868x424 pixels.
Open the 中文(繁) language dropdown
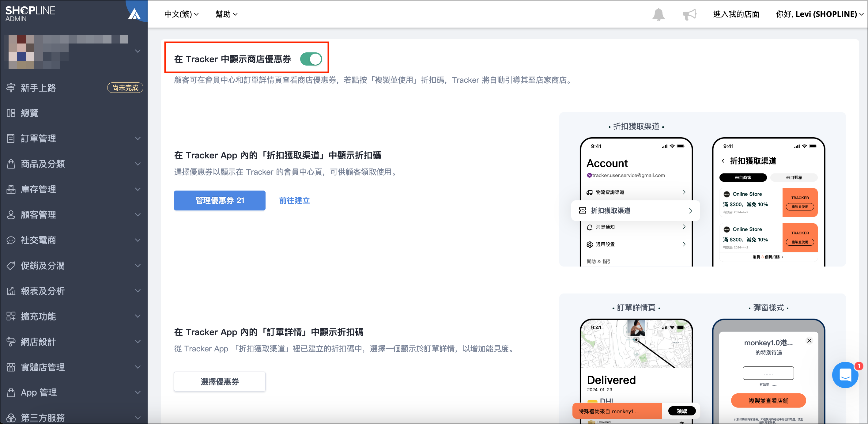coord(181,14)
